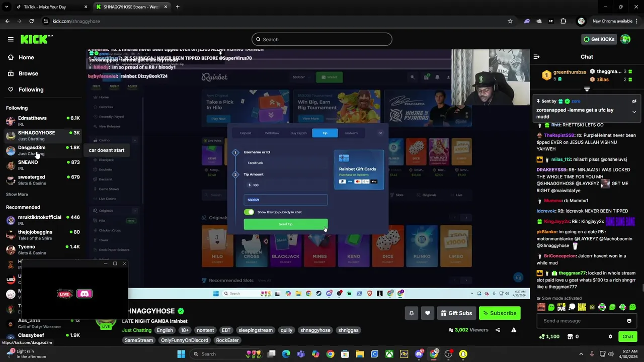The height and width of the screenshot is (362, 644).
Task: Open File Explorer from taskbar
Action: tap(360, 354)
